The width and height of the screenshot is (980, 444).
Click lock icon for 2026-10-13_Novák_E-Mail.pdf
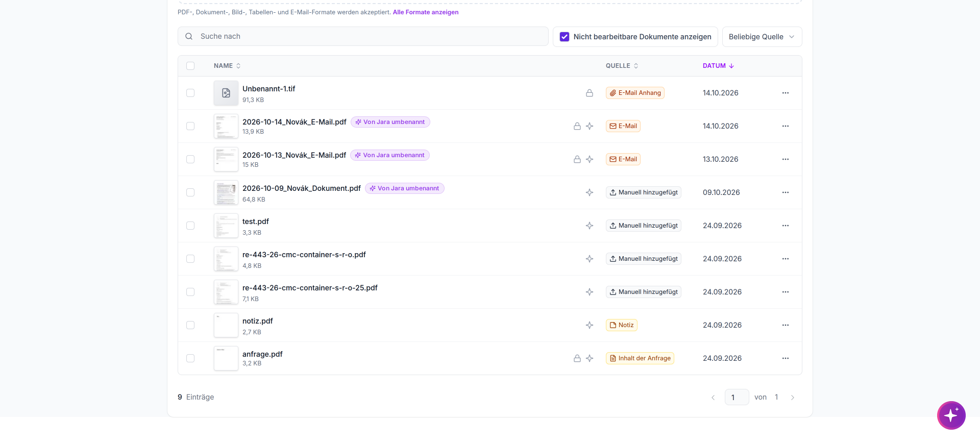point(577,159)
